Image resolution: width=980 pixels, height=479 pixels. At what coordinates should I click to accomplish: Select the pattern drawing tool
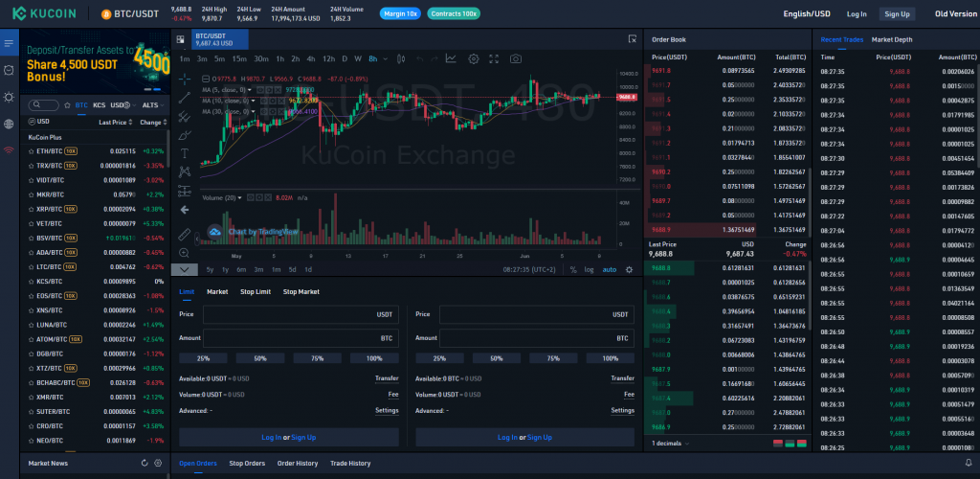(x=185, y=172)
